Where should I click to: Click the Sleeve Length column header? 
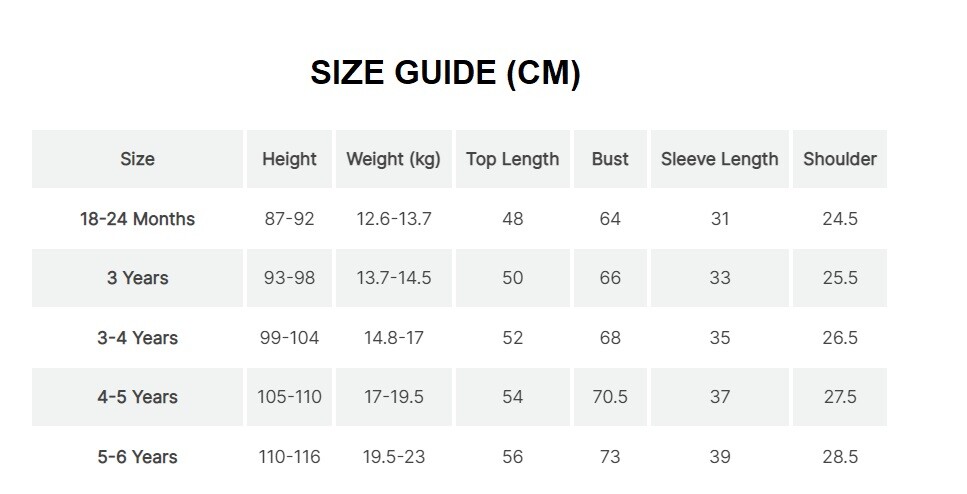pos(720,159)
